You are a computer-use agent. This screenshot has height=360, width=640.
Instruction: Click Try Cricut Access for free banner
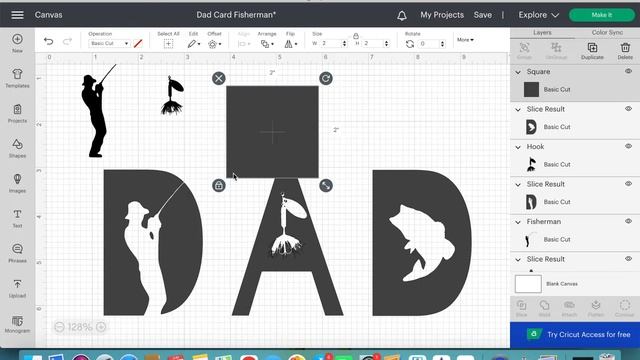pyautogui.click(x=575, y=335)
